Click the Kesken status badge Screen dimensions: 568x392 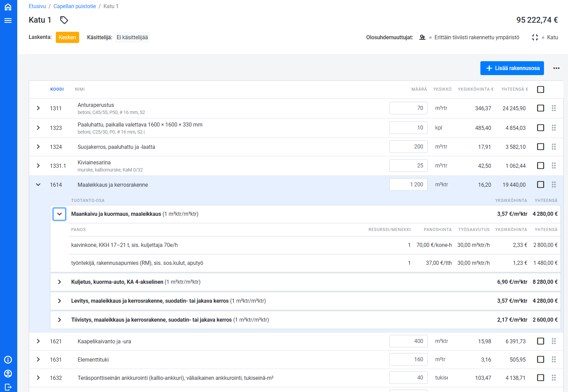pos(67,38)
